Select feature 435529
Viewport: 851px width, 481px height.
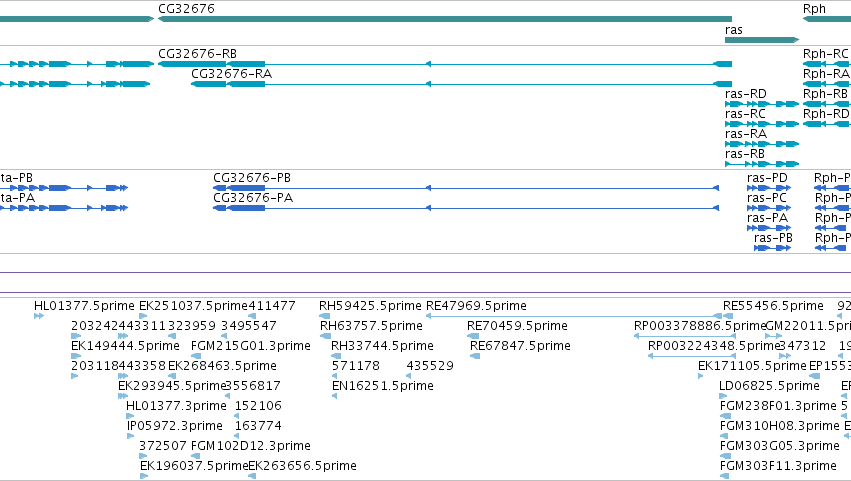(430, 366)
